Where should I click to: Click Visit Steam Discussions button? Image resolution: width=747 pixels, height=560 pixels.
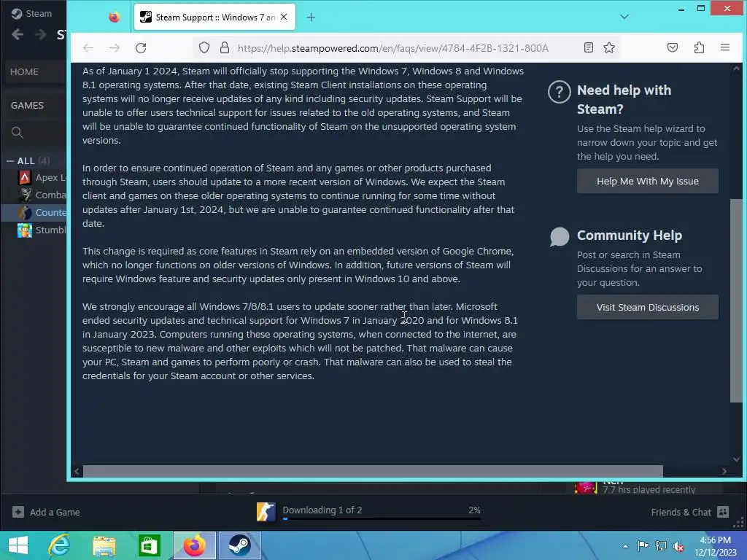tap(648, 307)
